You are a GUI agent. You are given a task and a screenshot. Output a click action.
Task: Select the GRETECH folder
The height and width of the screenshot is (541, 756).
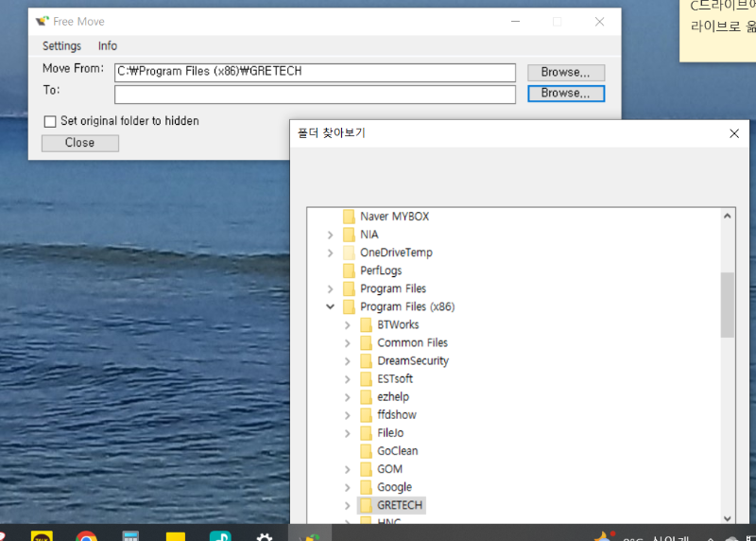click(400, 505)
